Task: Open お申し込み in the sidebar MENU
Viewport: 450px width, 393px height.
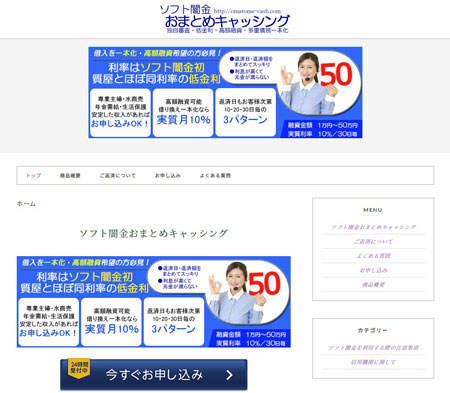Action: (x=373, y=270)
